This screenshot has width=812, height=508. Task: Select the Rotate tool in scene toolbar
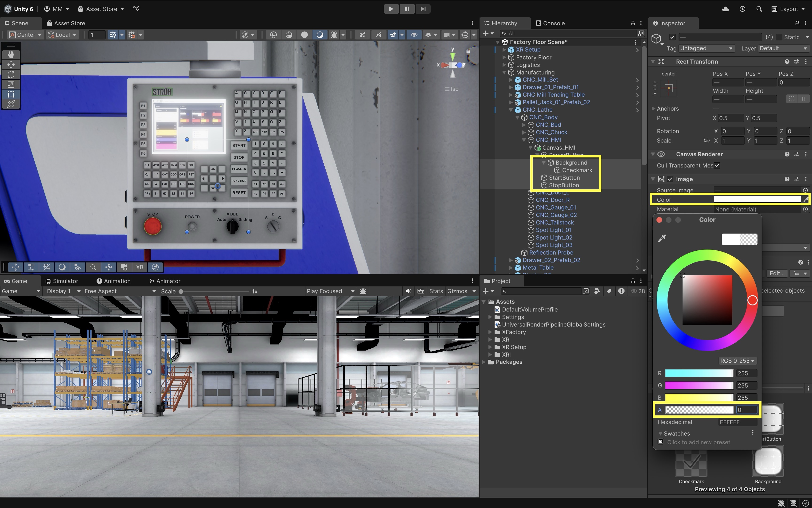point(11,74)
